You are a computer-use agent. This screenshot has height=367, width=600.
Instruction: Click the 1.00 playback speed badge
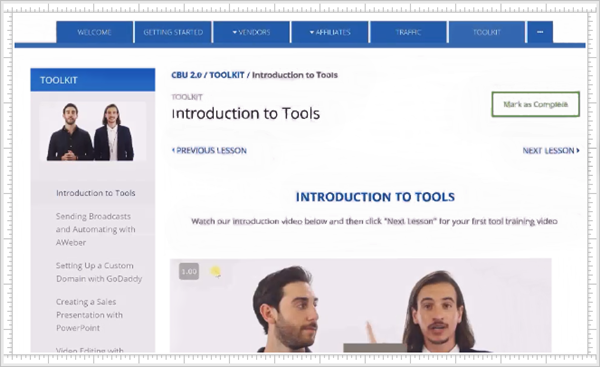pos(189,271)
